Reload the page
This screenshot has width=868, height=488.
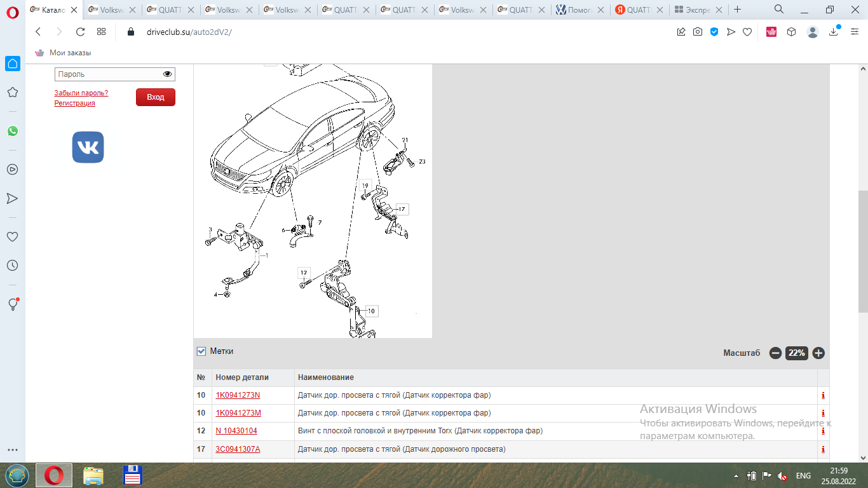(x=80, y=32)
